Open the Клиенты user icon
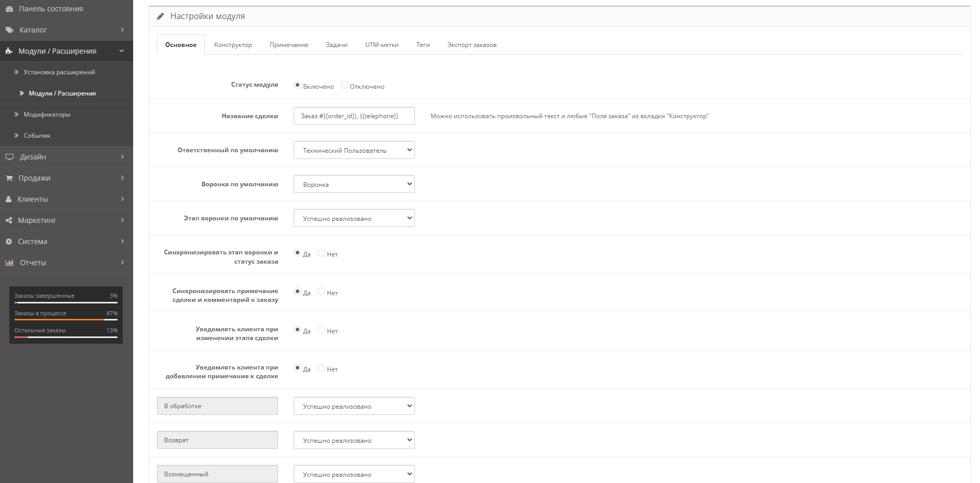Image resolution: width=980 pixels, height=483 pixels. (x=9, y=199)
